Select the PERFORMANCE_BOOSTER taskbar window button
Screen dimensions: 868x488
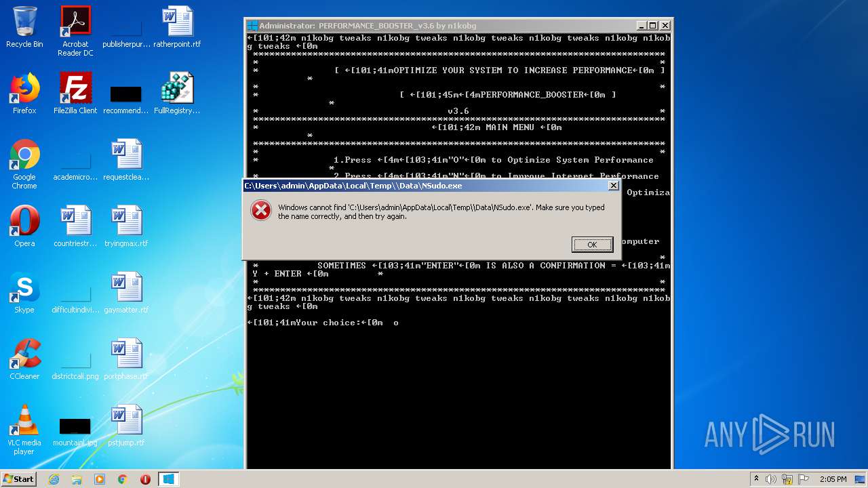click(x=169, y=479)
